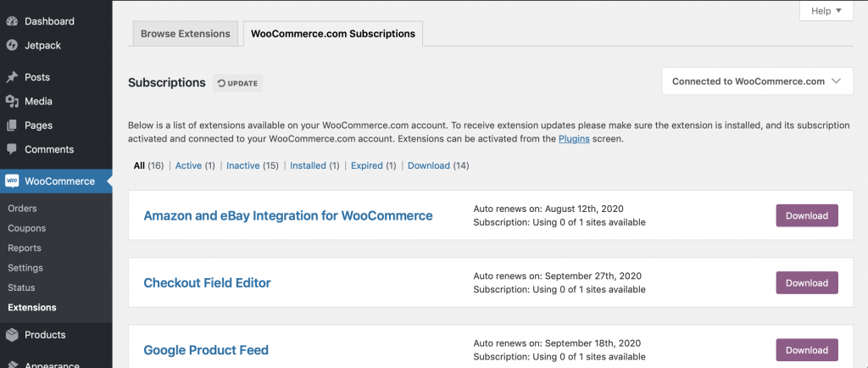Image resolution: width=868 pixels, height=368 pixels.
Task: Download the Checkout Field Editor extension
Action: [x=806, y=283]
